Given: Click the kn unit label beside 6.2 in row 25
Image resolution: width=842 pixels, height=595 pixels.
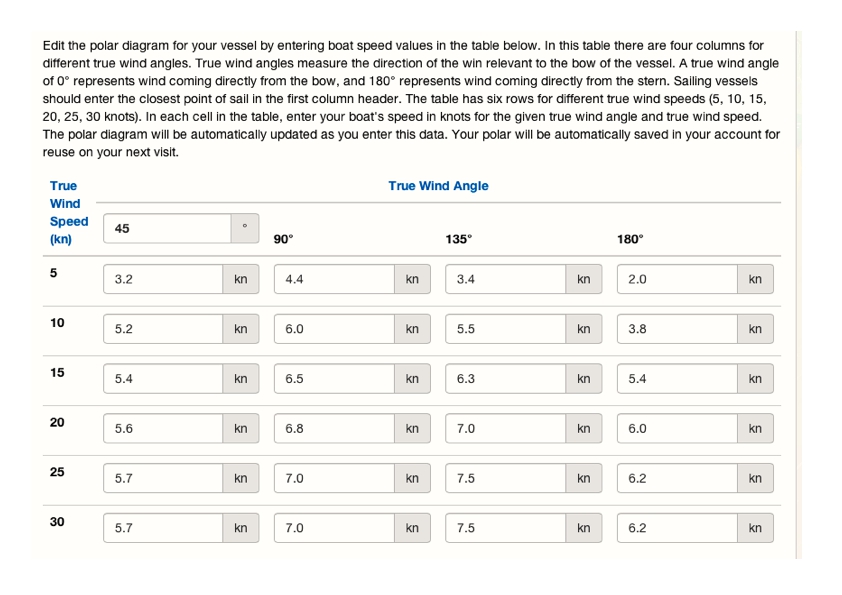Looking at the screenshot, I should [x=756, y=478].
